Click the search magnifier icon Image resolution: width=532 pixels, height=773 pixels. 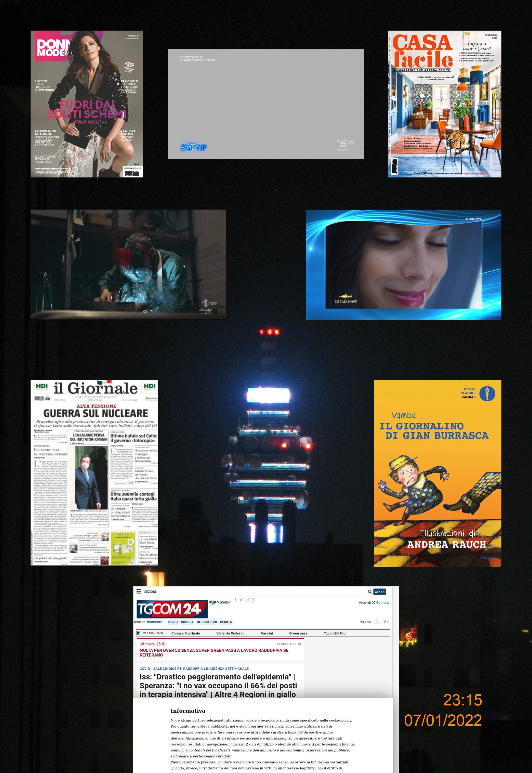(x=370, y=591)
